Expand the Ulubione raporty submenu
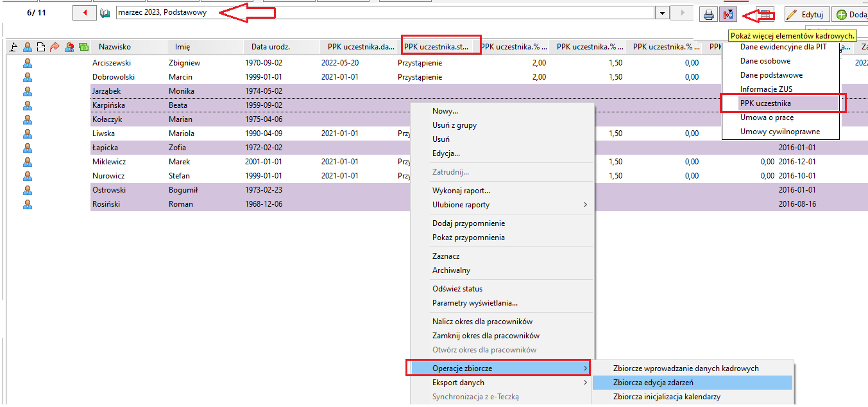The height and width of the screenshot is (407, 868). coord(585,205)
